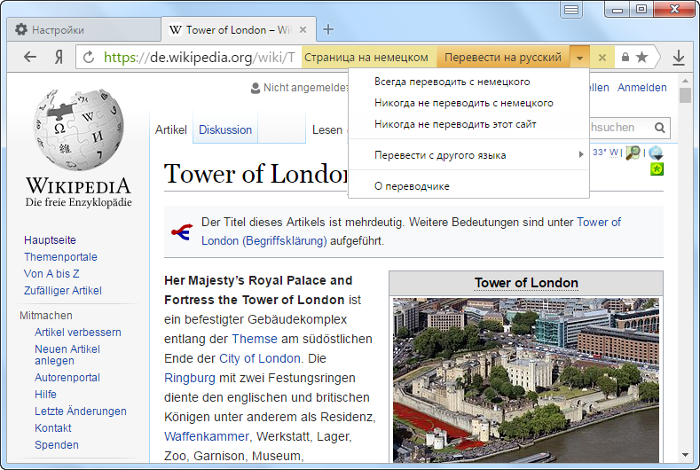The width and height of the screenshot is (700, 470).
Task: Select the Lesen view tab
Action: (327, 130)
